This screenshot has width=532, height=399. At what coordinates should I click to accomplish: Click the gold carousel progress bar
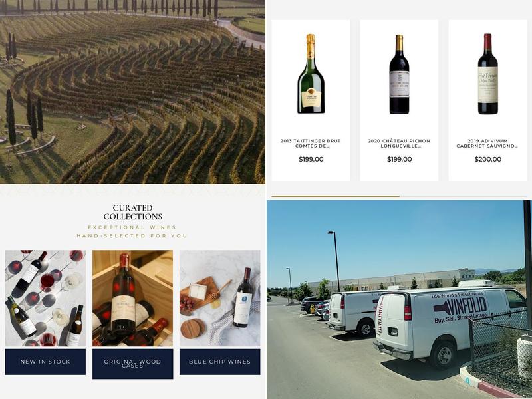point(335,196)
